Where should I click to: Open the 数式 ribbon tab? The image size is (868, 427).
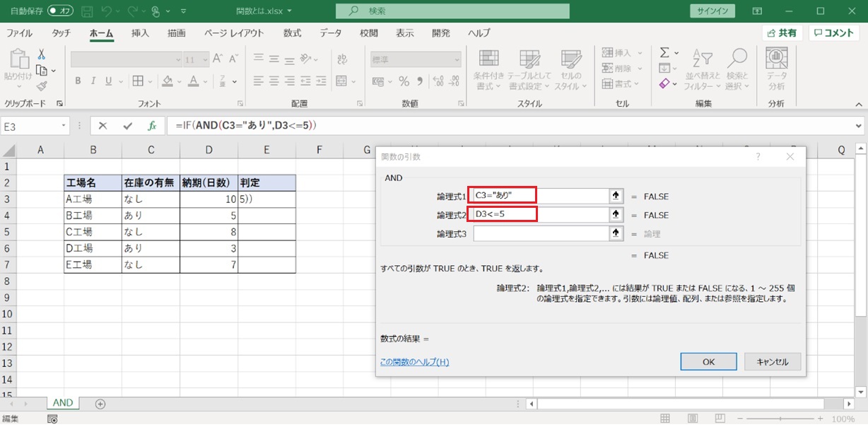click(292, 33)
